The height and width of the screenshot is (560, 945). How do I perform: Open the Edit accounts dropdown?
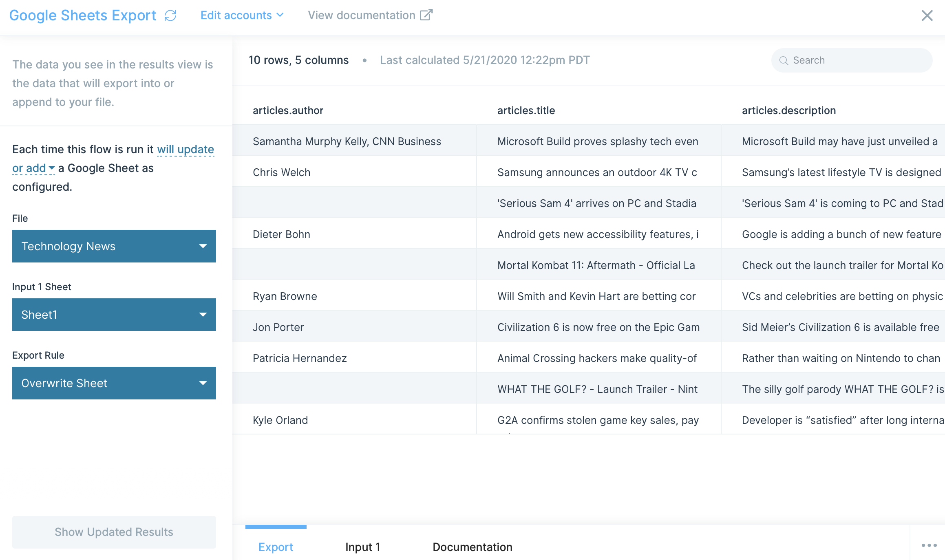pos(241,15)
